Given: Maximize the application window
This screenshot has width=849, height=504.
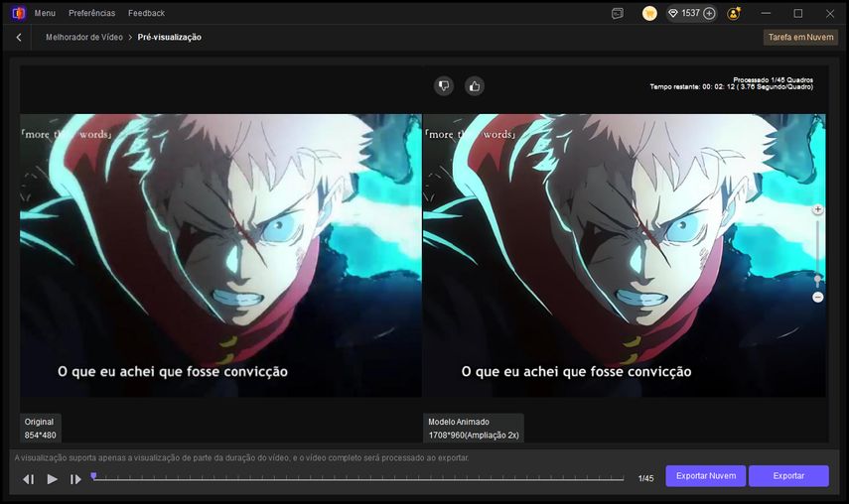Looking at the screenshot, I should (798, 14).
